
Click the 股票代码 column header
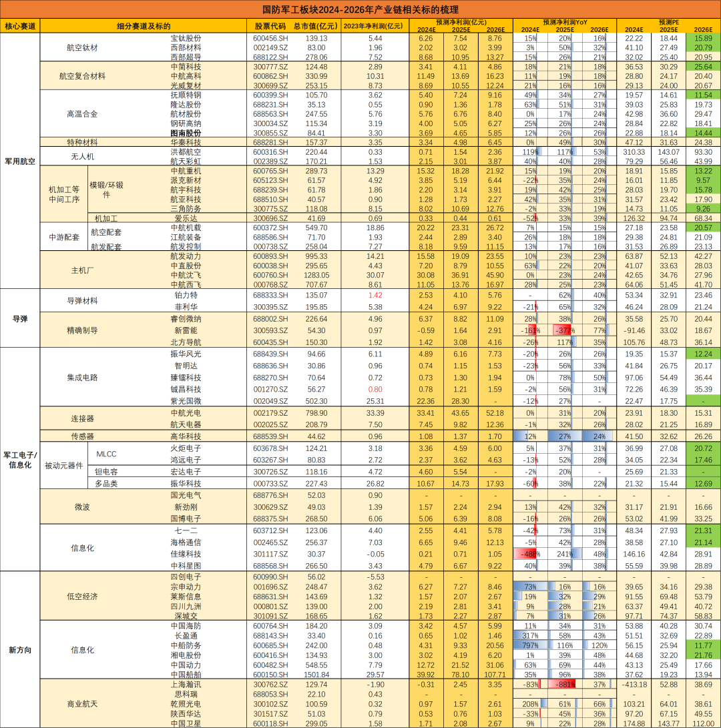[270, 26]
